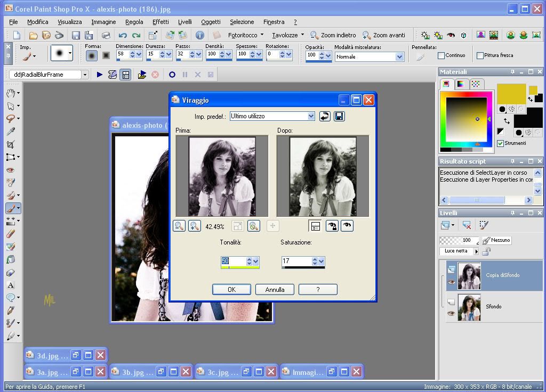Image resolution: width=546 pixels, height=392 pixels.
Task: Open the File menu
Action: tap(13, 22)
